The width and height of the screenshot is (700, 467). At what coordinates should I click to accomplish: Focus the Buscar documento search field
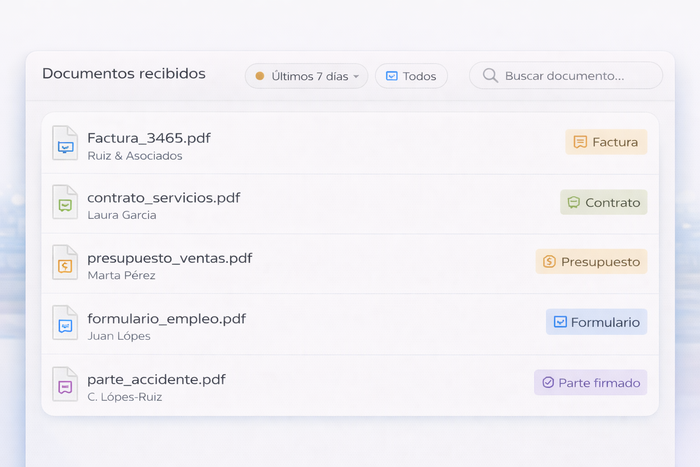(566, 75)
